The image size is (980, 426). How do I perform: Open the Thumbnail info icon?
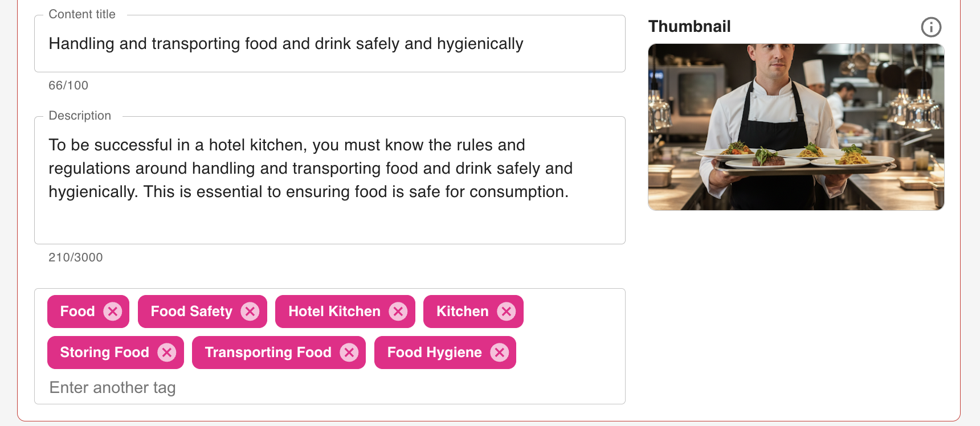click(931, 27)
